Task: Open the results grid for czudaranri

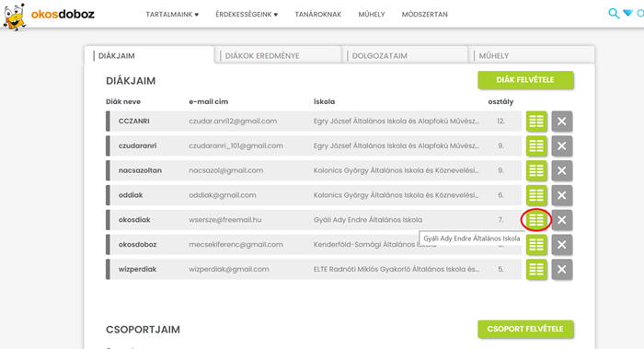Action: click(536, 145)
